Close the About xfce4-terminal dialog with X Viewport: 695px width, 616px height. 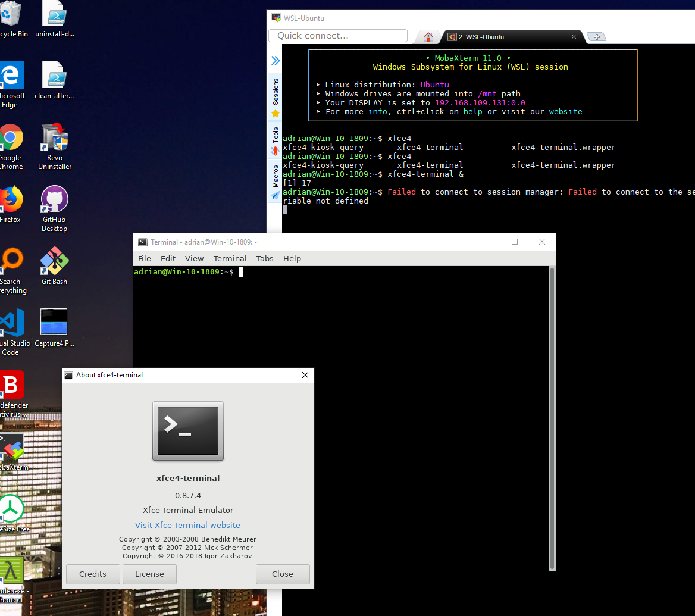pyautogui.click(x=305, y=375)
